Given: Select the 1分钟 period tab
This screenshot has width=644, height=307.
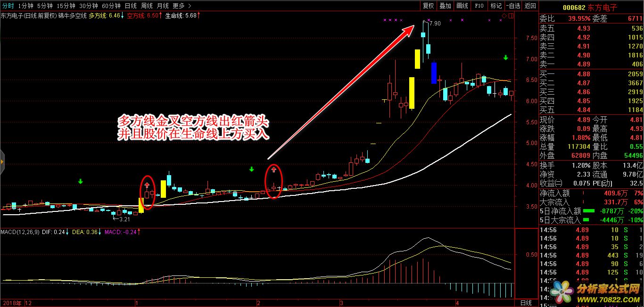Looking at the screenshot, I should pyautogui.click(x=25, y=6).
